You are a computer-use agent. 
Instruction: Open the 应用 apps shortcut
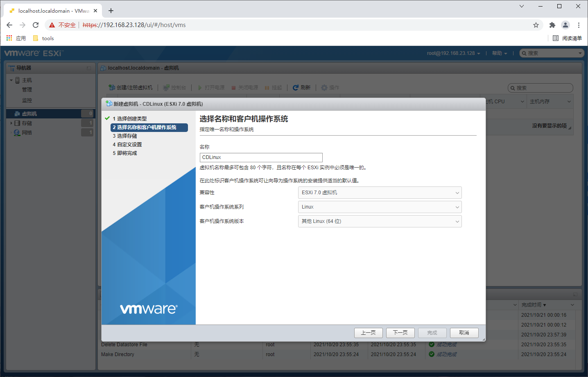point(16,38)
